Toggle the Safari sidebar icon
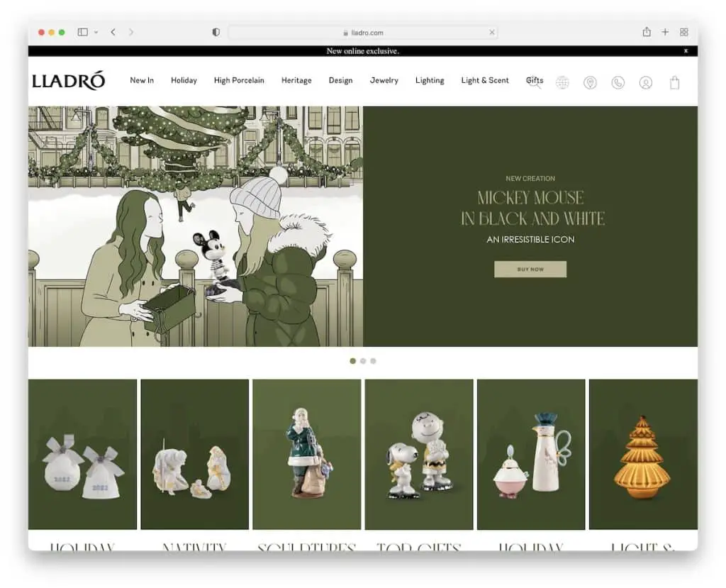The height and width of the screenshot is (588, 726). (83, 32)
